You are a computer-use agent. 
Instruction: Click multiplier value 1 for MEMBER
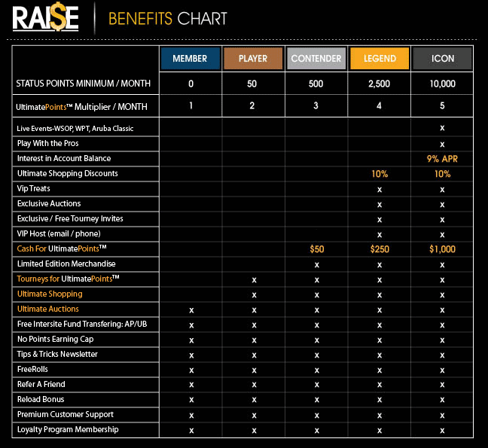(x=191, y=105)
